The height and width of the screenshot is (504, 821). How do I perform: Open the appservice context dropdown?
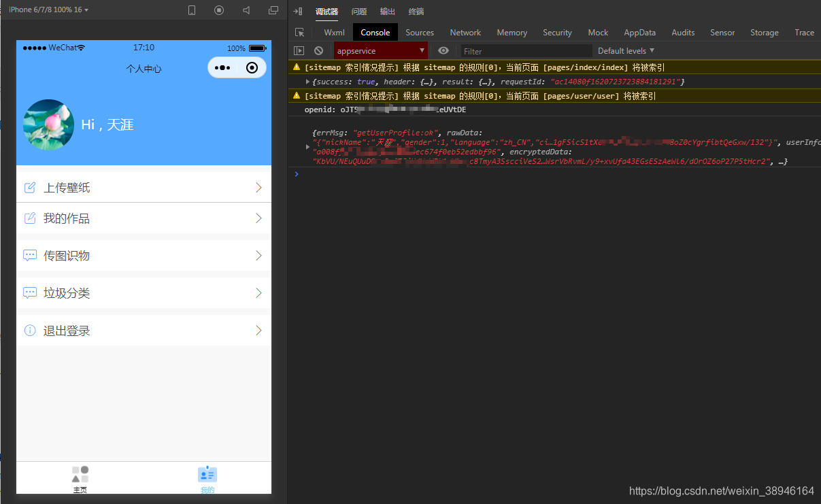[381, 51]
